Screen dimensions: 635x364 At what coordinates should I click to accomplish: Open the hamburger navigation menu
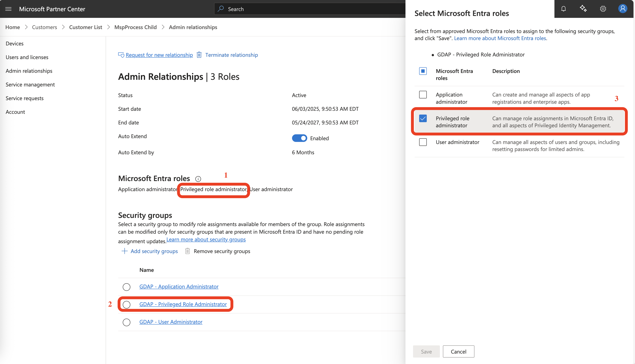(x=8, y=9)
